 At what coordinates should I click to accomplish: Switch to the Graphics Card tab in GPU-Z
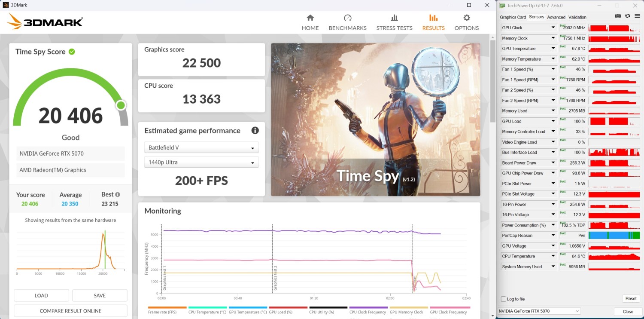(513, 17)
